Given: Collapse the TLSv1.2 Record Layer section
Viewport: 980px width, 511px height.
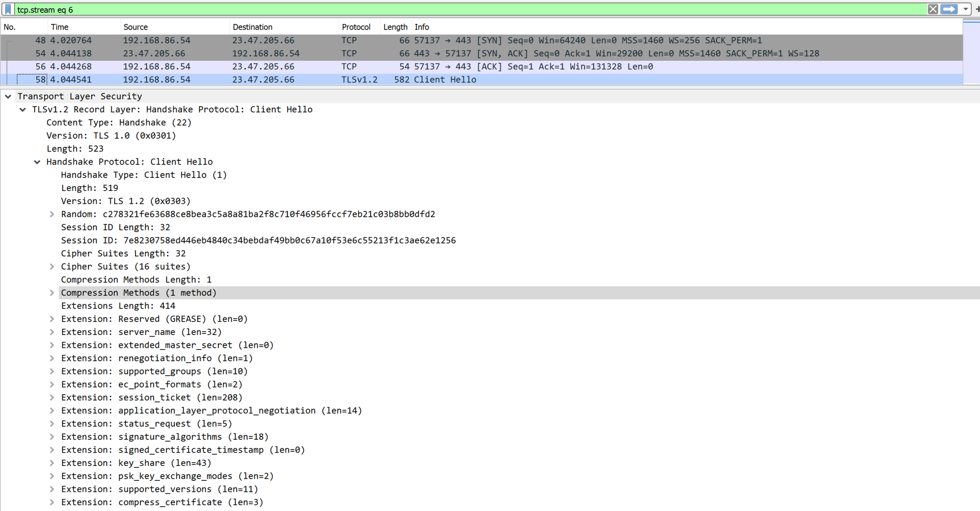Looking at the screenshot, I should click(23, 109).
